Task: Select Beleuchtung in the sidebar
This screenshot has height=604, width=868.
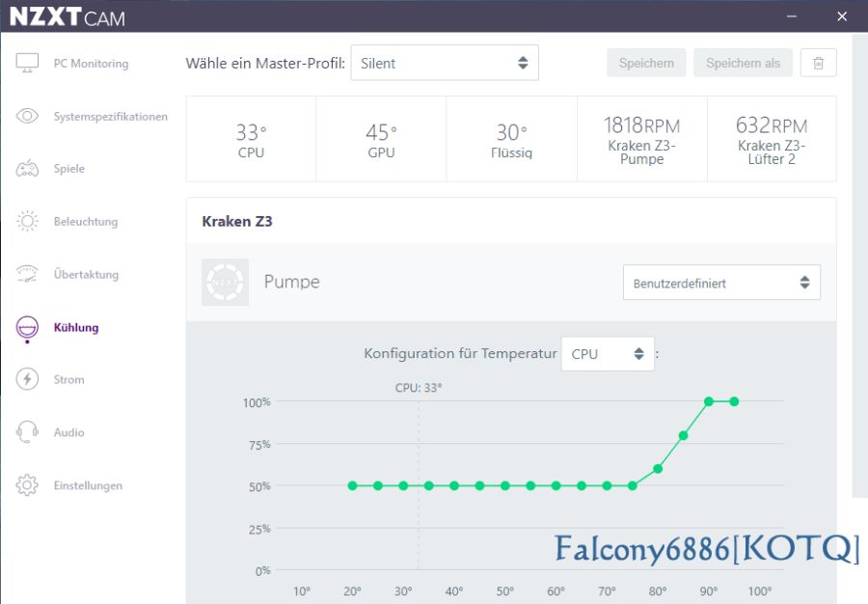Action: coord(86,222)
